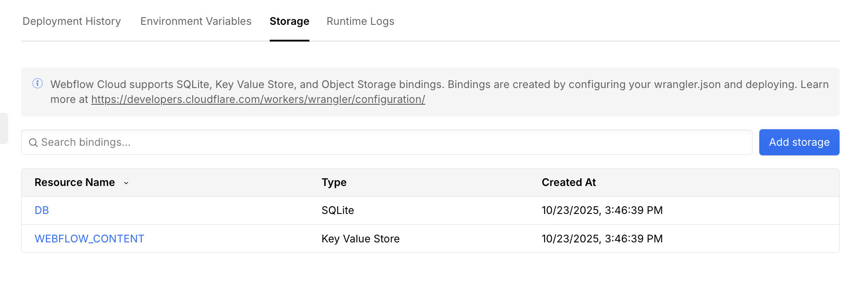View the Runtime Logs tab
The image size is (868, 297).
360,21
